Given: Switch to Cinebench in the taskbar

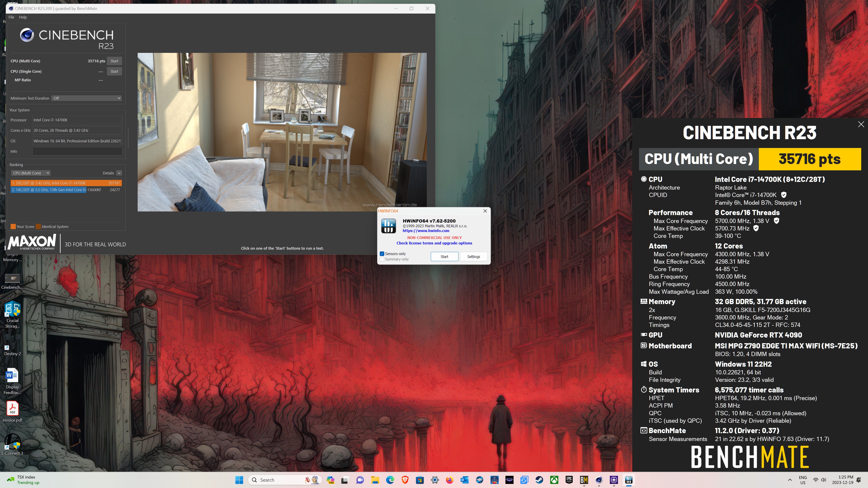Looking at the screenshot, I should pos(599,480).
